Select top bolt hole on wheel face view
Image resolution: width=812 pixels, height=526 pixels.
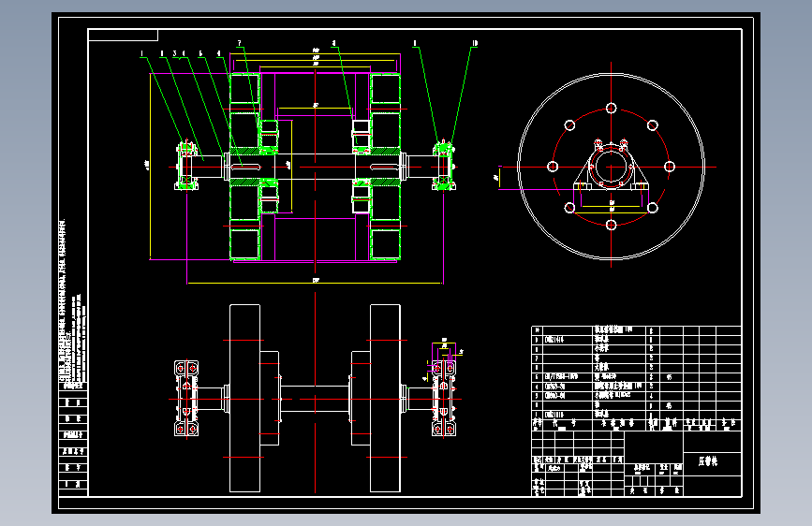click(611, 108)
